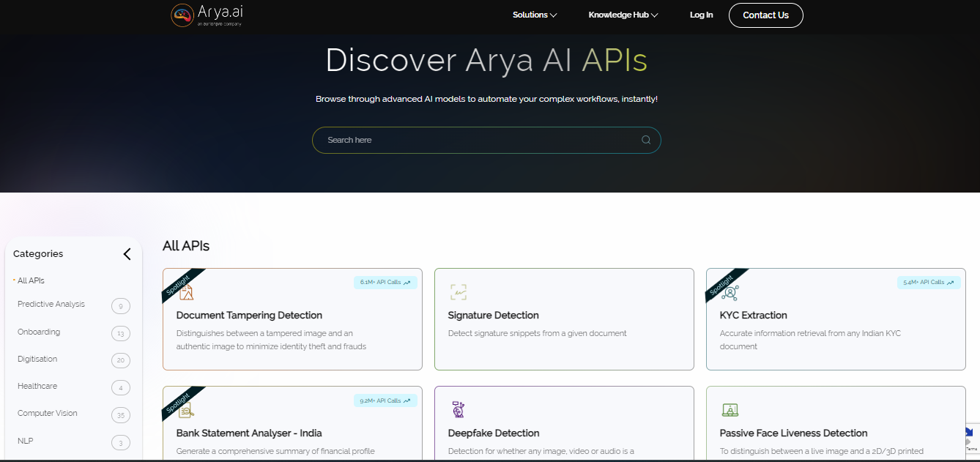Click the Arya.ai logo

[x=207, y=15]
